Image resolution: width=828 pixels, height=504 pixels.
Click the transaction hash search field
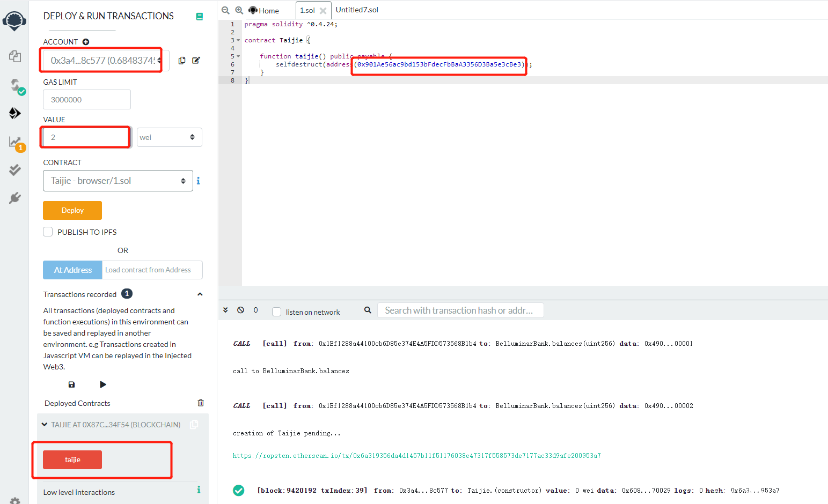[460, 310]
